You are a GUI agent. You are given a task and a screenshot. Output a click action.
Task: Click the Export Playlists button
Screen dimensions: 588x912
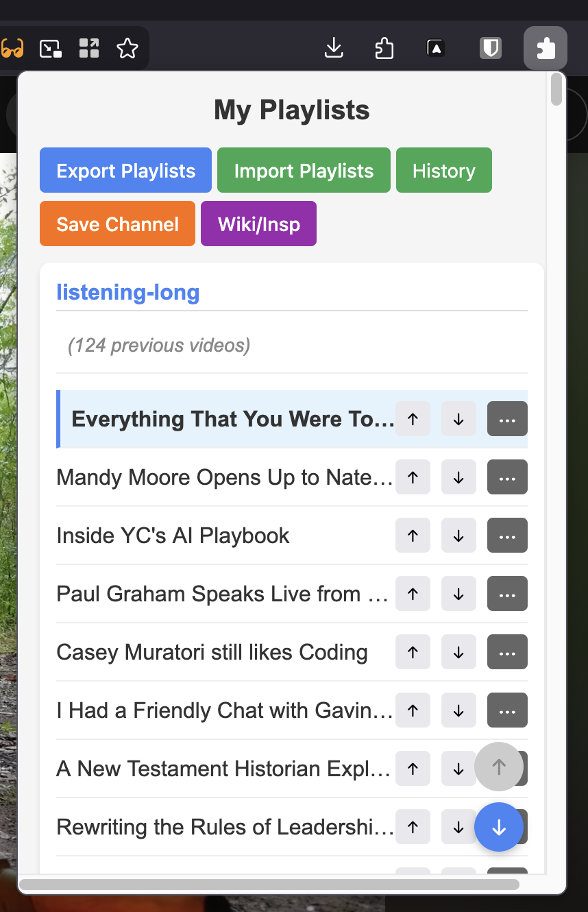point(125,170)
